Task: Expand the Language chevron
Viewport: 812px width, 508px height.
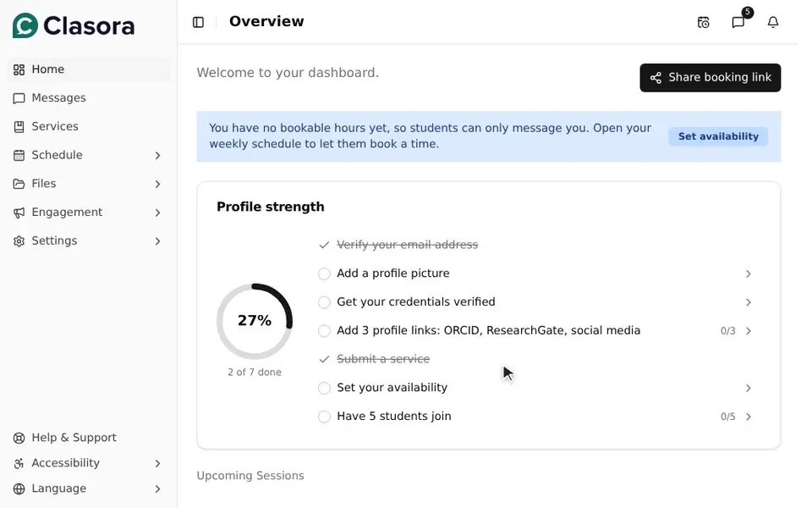Action: [x=157, y=489]
